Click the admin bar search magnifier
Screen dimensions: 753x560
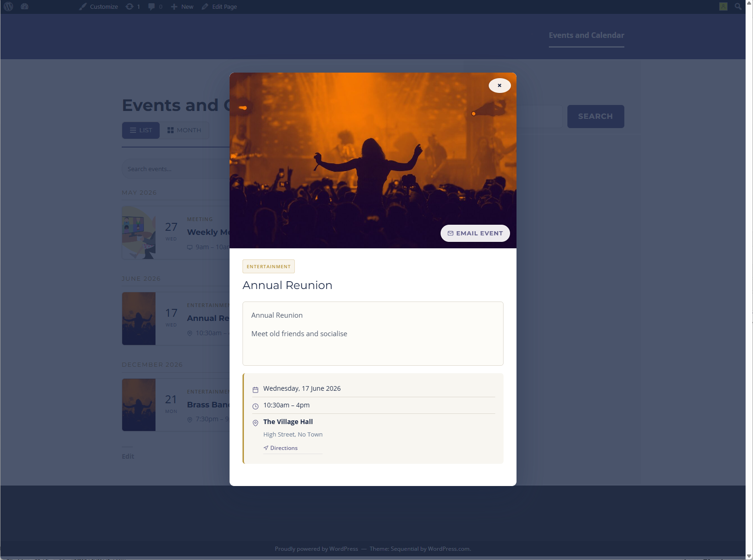pyautogui.click(x=738, y=6)
